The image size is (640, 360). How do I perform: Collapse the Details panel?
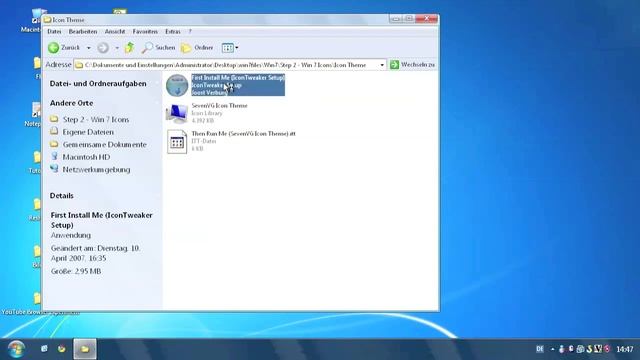(x=62, y=196)
